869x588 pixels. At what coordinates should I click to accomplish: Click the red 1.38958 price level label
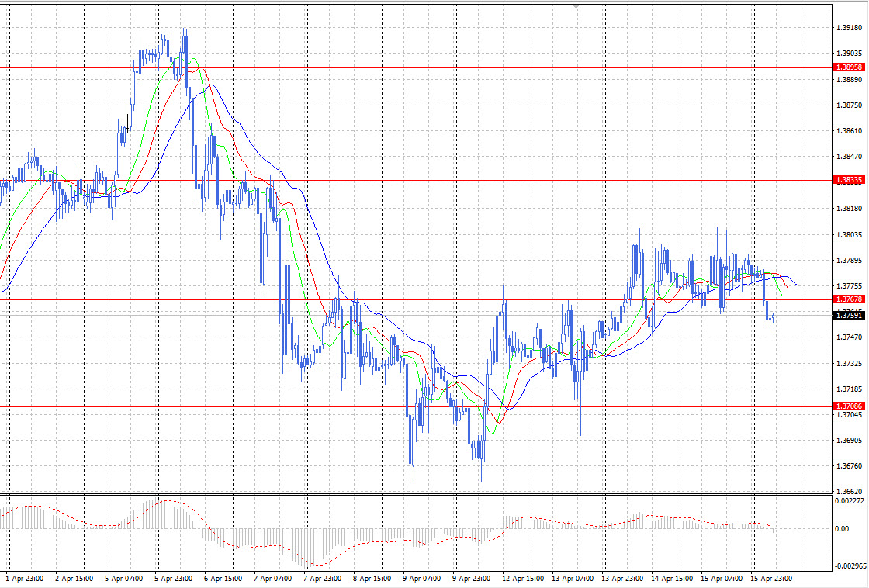[x=849, y=67]
